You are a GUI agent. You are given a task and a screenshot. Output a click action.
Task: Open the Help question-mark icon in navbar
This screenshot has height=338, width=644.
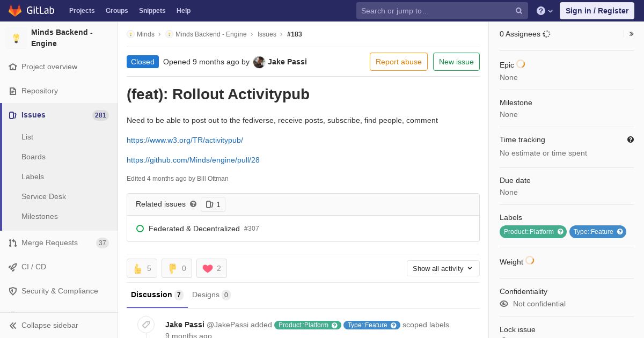[541, 11]
